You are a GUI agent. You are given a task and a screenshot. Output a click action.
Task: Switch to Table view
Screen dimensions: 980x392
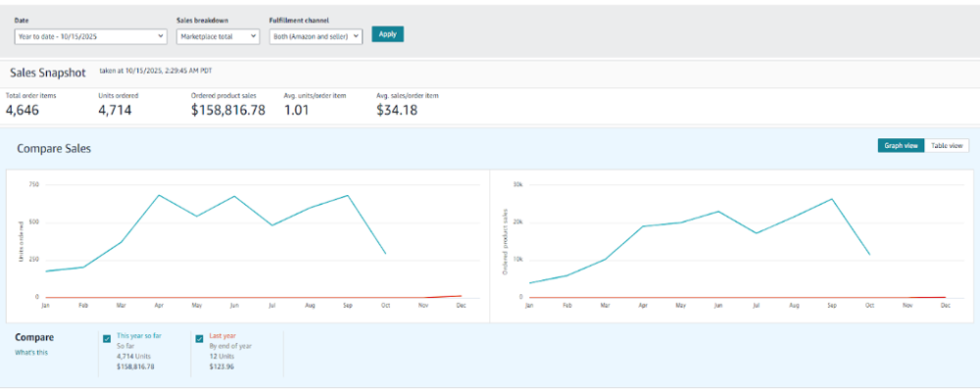click(x=947, y=145)
